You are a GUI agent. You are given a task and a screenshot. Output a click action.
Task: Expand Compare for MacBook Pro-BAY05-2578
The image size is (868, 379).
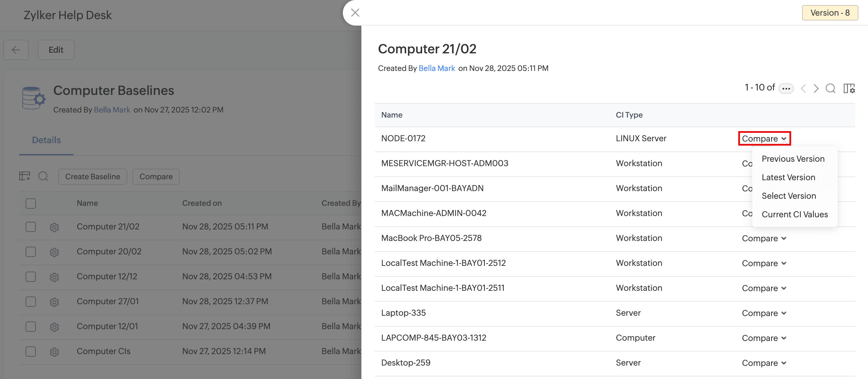pos(763,238)
